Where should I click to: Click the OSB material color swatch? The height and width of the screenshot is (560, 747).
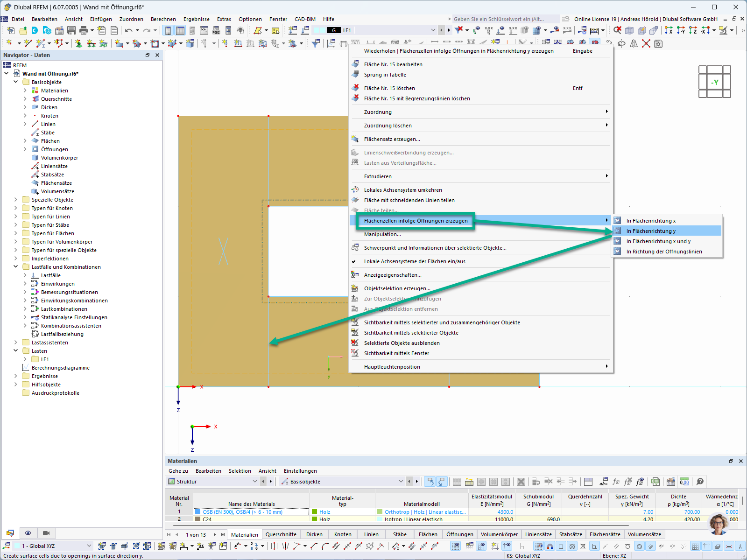click(x=198, y=512)
